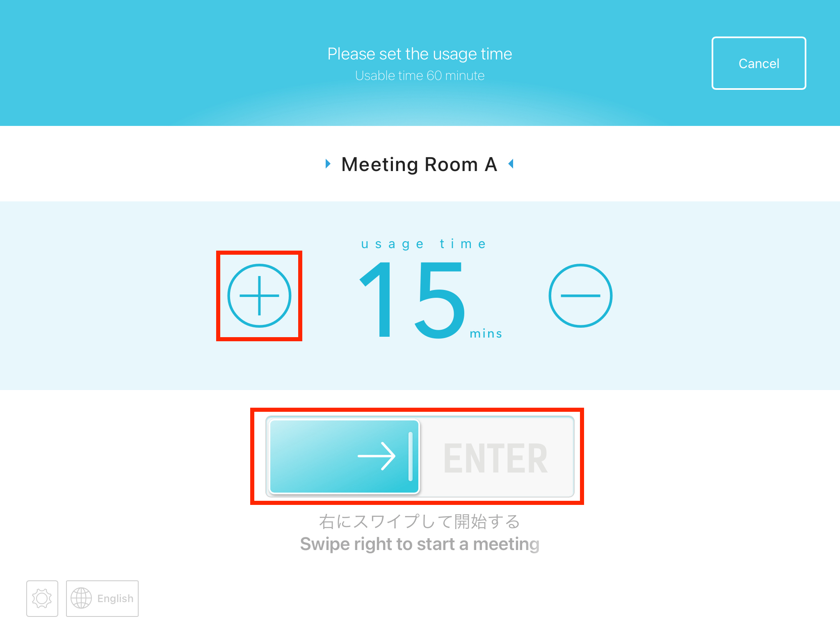Screen dimensions: 840x630
Task: Select the 15 minutes value display
Action: click(x=412, y=300)
